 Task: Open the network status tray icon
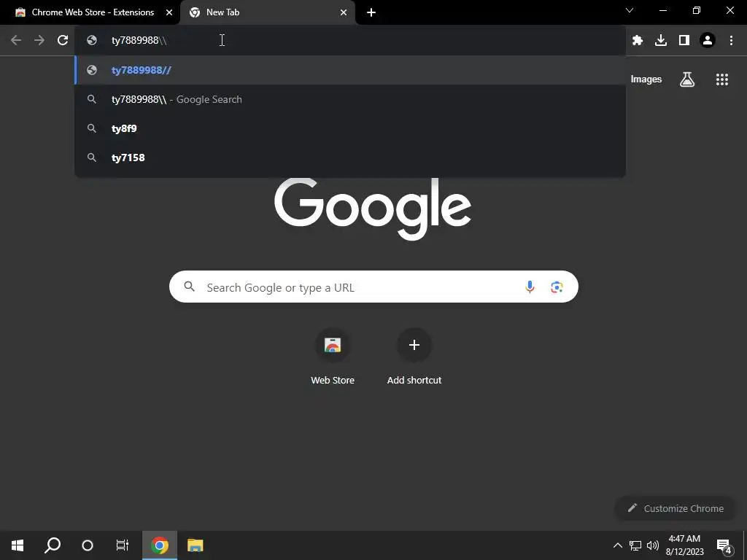pyautogui.click(x=635, y=545)
